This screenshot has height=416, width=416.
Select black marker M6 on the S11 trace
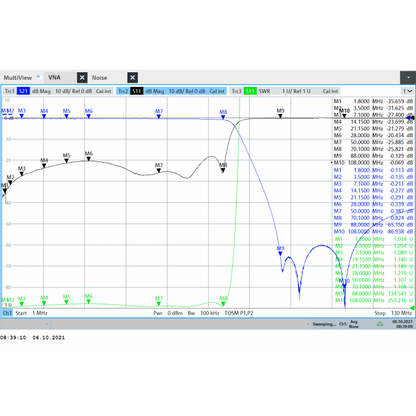(89, 156)
